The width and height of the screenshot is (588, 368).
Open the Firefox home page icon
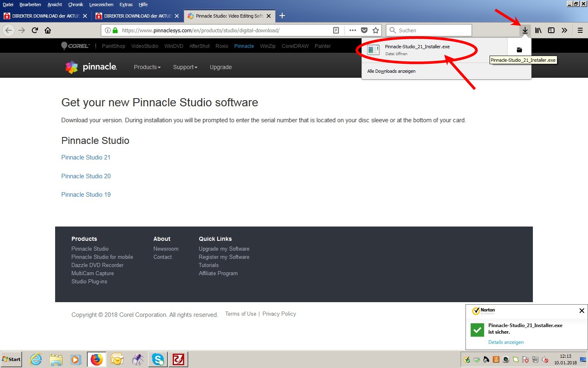click(48, 30)
